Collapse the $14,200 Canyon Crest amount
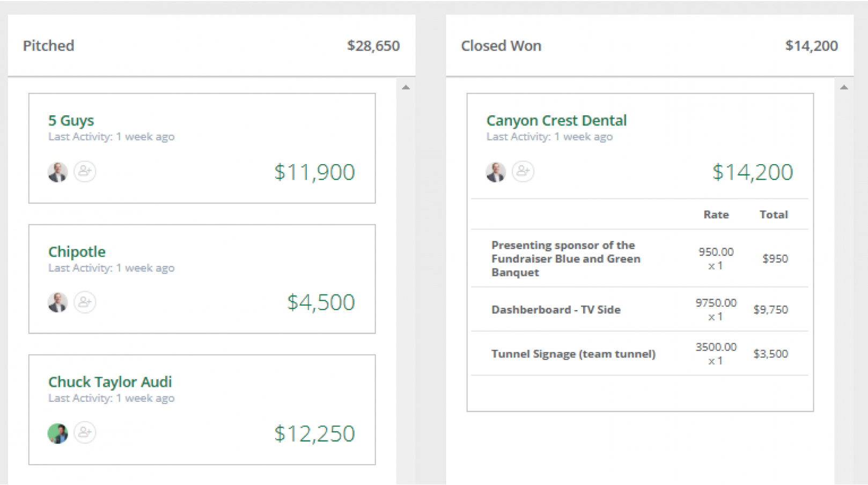Viewport: 868px width, 485px height. tap(752, 172)
